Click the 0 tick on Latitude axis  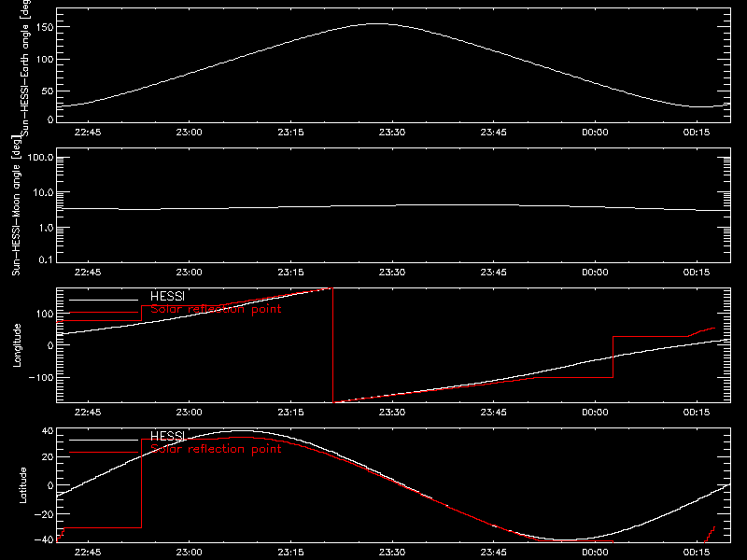[50, 485]
